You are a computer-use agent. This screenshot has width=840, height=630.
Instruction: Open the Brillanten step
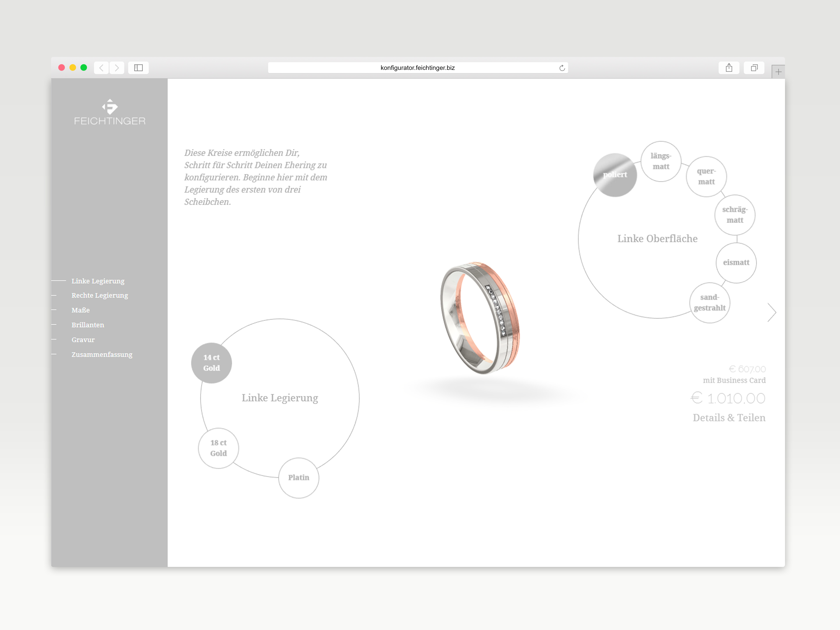88,325
